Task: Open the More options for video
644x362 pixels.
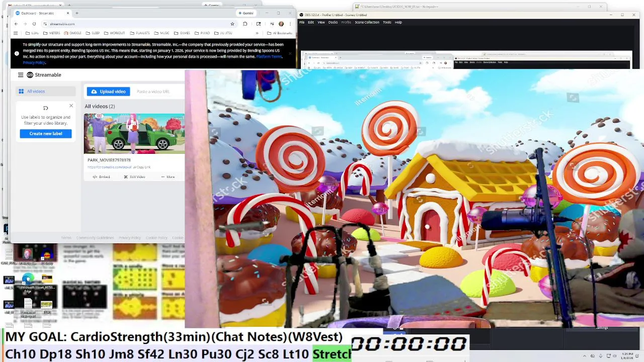Action: tap(168, 177)
